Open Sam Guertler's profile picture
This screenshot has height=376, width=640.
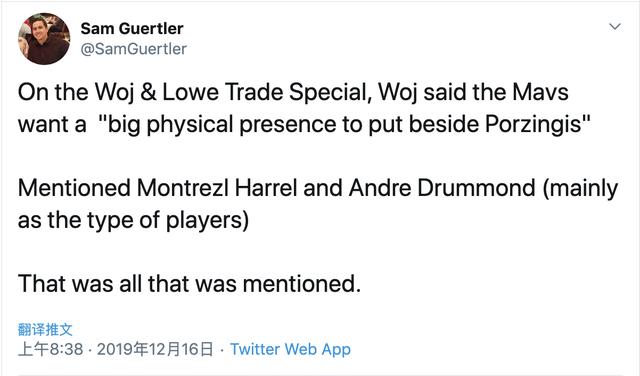(44, 38)
